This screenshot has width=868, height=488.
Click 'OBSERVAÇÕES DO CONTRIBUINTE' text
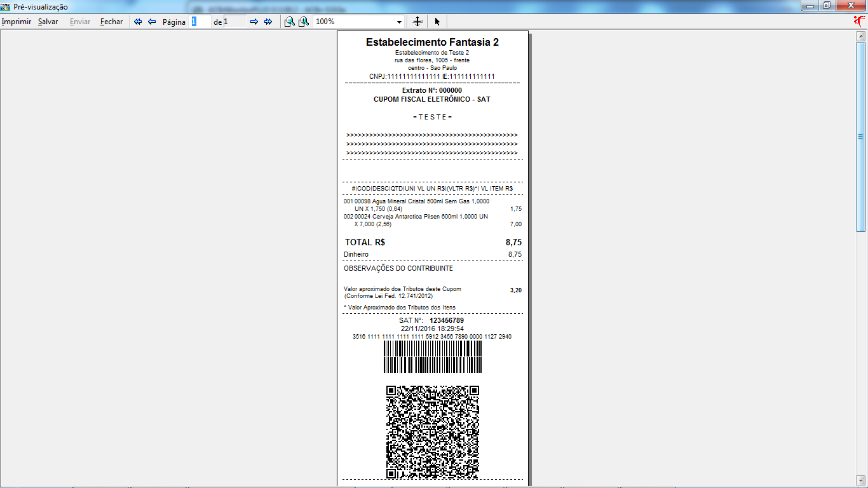pyautogui.click(x=398, y=269)
